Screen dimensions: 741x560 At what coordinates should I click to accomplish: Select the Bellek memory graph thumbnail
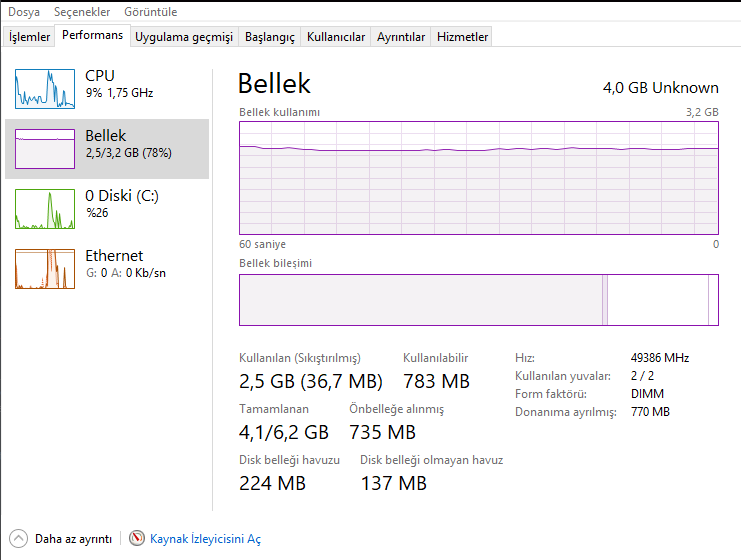(x=45, y=148)
